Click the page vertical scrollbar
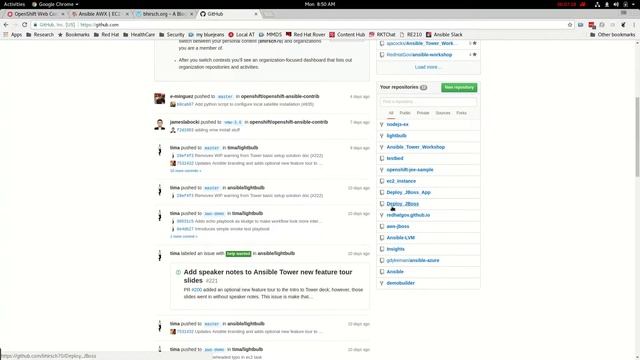The width and height of the screenshot is (640, 360). [x=637, y=137]
